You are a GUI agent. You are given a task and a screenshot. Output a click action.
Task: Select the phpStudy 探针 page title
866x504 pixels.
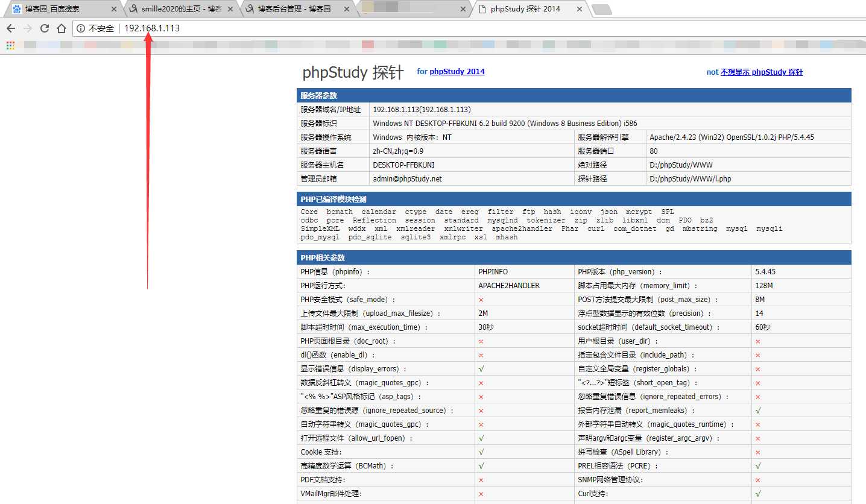pyautogui.click(x=353, y=72)
